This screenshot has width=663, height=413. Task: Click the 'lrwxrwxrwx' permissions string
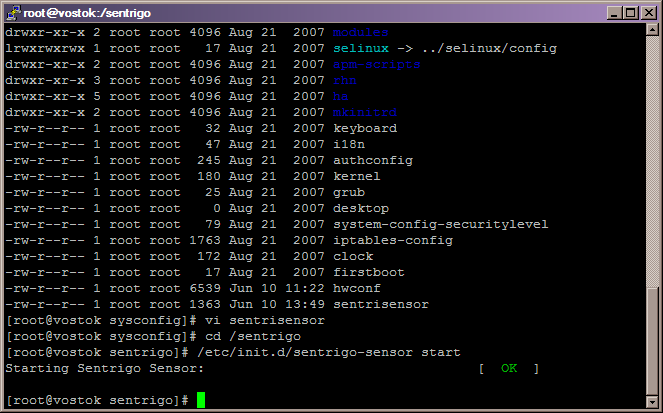pos(45,49)
